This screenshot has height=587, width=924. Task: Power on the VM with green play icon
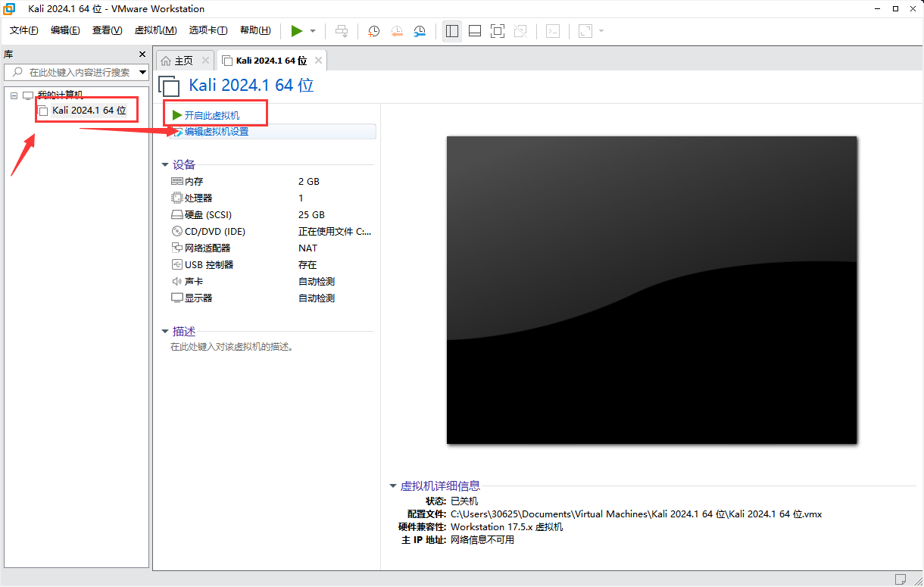coord(297,30)
